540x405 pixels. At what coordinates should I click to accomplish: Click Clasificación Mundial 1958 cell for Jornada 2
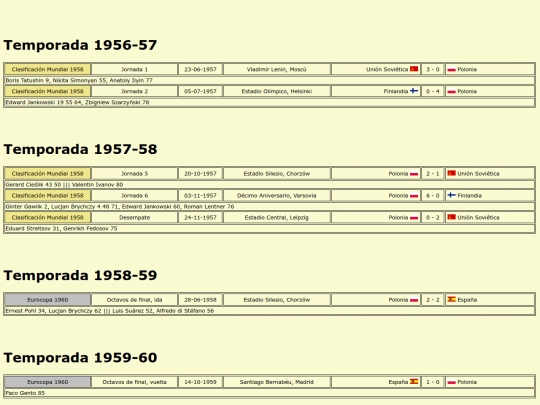(48, 91)
